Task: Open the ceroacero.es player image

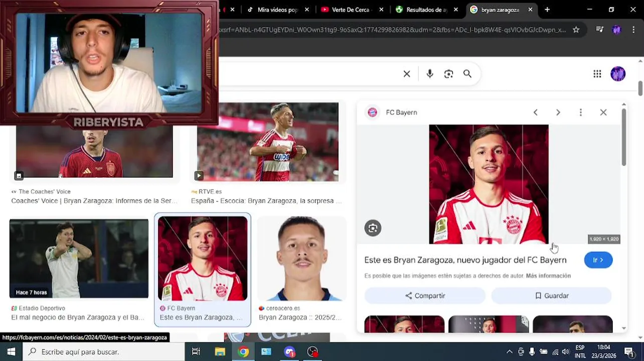Action: [301, 259]
